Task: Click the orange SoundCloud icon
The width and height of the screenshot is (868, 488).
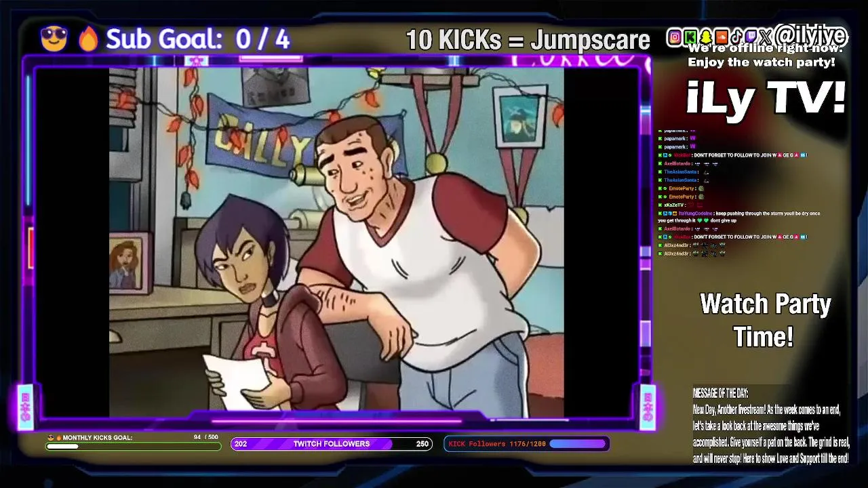Action: [x=722, y=37]
